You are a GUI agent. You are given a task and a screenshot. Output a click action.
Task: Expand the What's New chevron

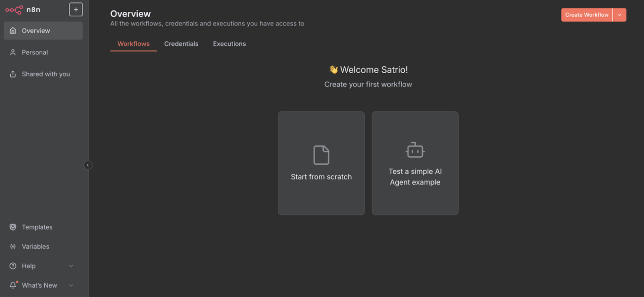click(71, 285)
